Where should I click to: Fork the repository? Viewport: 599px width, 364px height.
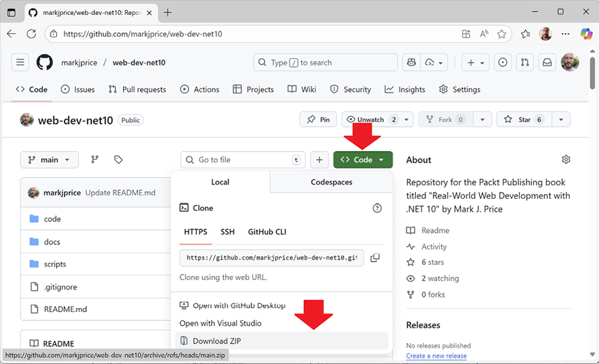click(445, 120)
